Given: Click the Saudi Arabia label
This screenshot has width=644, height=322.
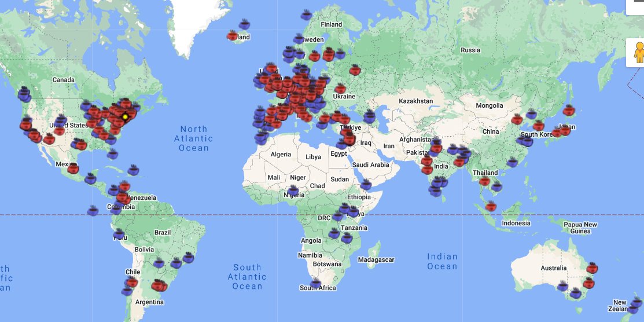Looking at the screenshot, I should click(x=370, y=165).
